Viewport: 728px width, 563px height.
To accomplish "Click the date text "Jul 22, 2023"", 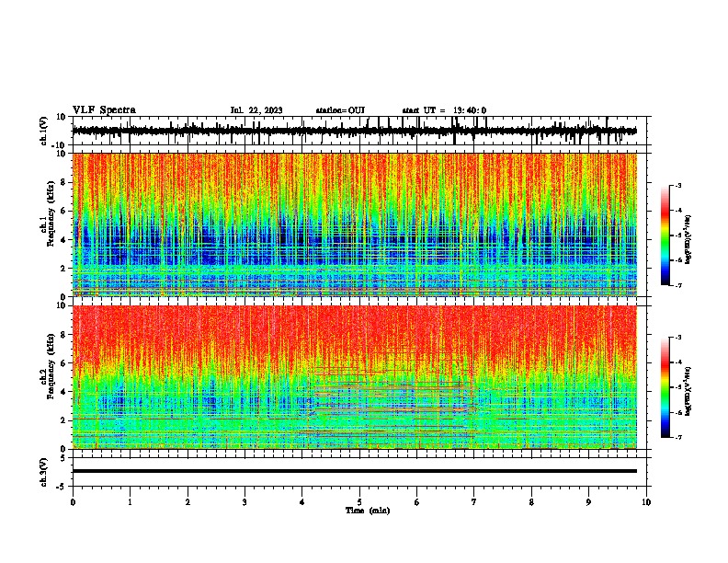I will (256, 110).
